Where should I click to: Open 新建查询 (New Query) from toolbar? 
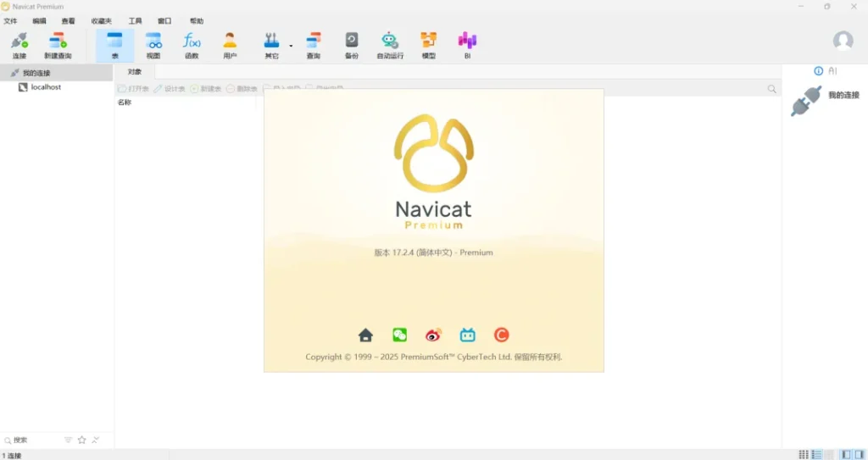click(x=58, y=46)
